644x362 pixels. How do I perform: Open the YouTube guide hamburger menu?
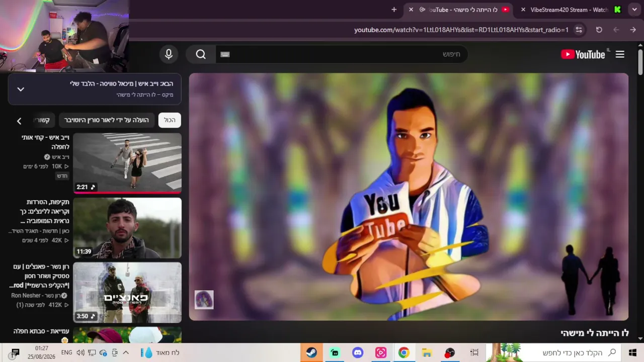tap(620, 54)
